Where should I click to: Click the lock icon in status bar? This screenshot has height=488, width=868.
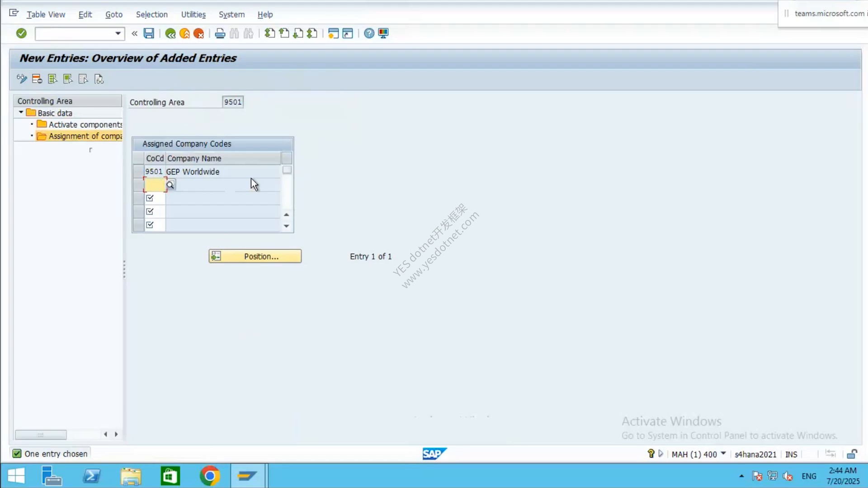[x=852, y=454]
